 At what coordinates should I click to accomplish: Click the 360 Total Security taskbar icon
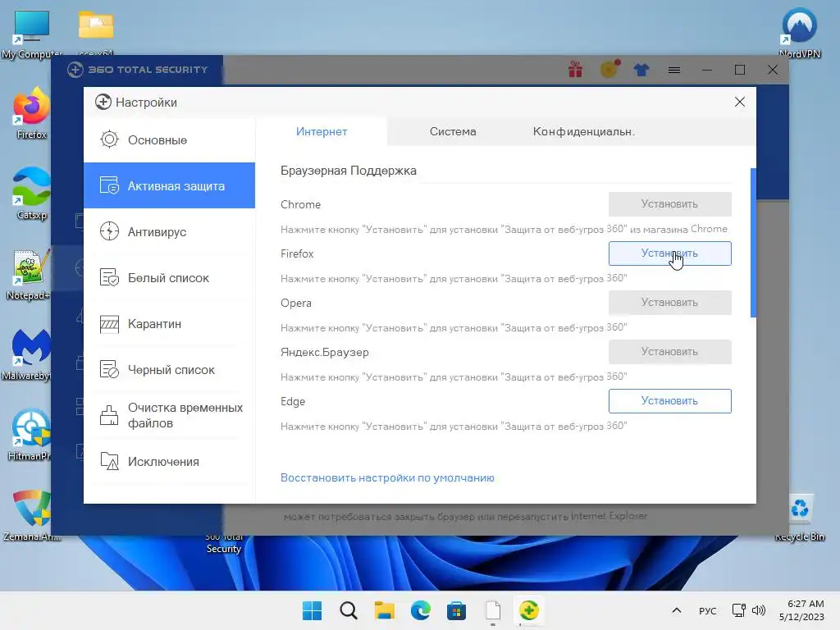point(529,610)
